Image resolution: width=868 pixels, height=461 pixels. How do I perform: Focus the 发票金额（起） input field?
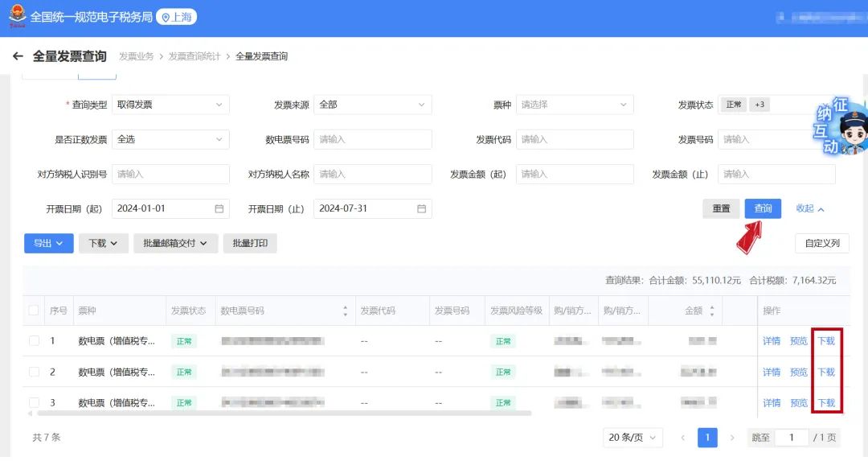(575, 174)
